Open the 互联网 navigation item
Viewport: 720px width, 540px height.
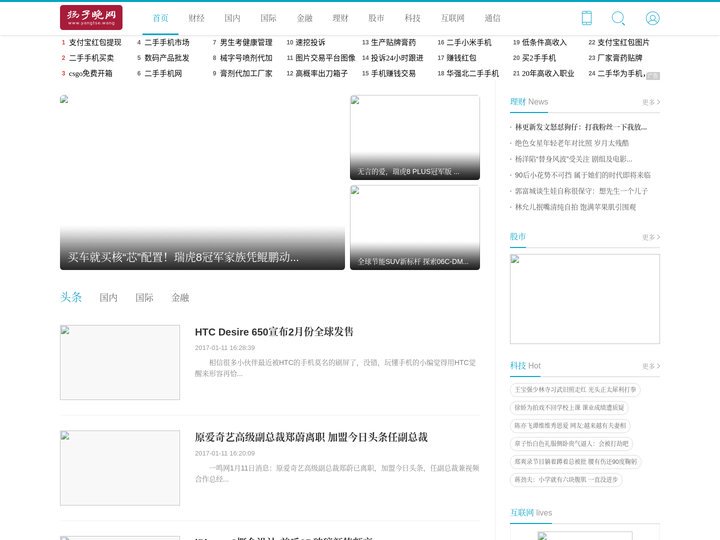(x=453, y=18)
